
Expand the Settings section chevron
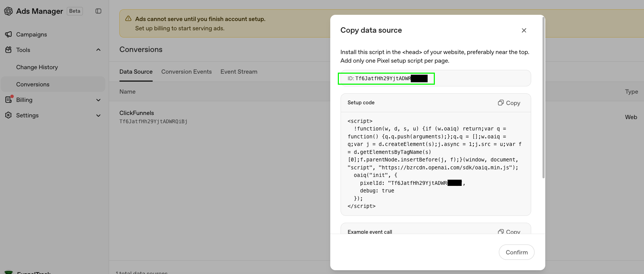pyautogui.click(x=98, y=115)
